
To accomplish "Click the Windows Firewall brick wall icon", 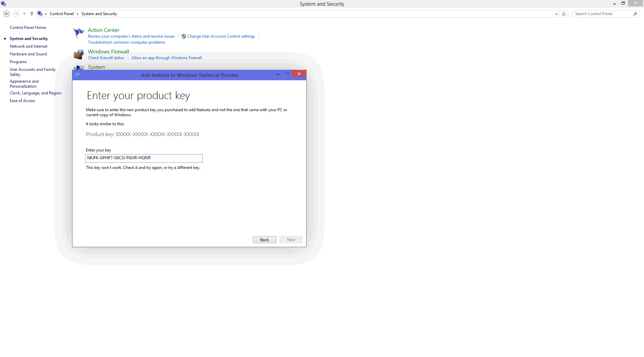I will click(78, 54).
